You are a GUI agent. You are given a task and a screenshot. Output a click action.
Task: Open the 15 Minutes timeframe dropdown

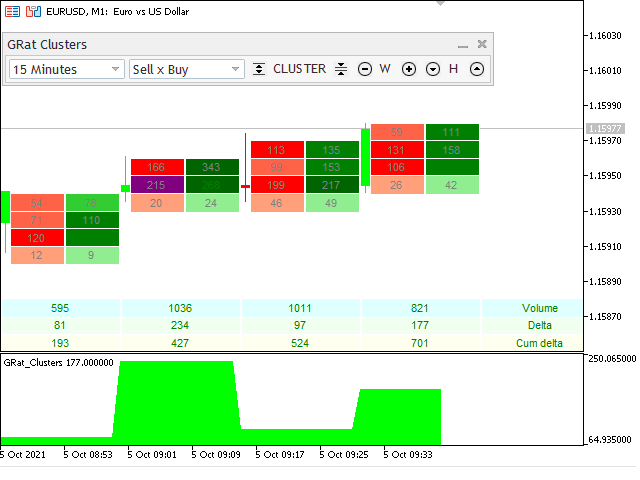[67, 69]
